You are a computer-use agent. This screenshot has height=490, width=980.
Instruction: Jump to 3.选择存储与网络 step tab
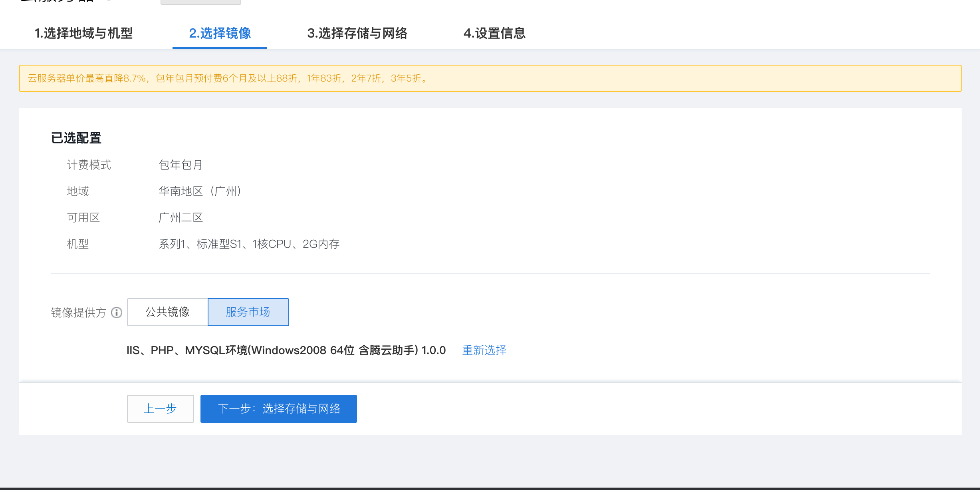(357, 33)
